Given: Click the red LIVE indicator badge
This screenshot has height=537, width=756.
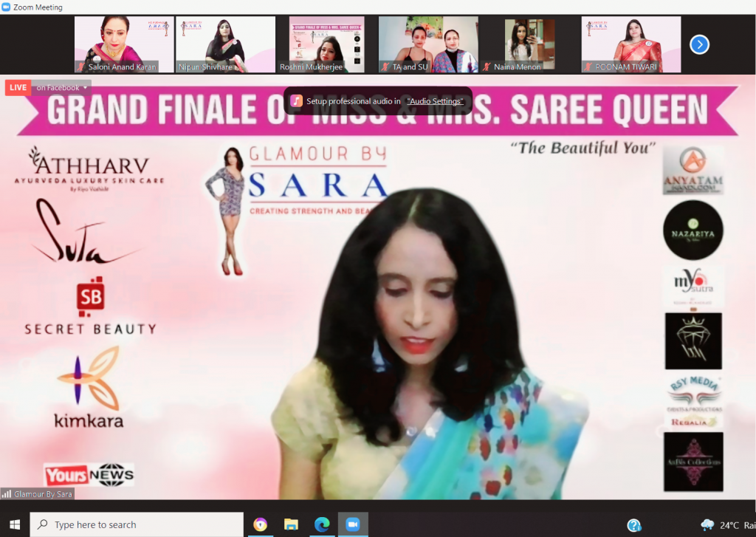Looking at the screenshot, I should 18,88.
